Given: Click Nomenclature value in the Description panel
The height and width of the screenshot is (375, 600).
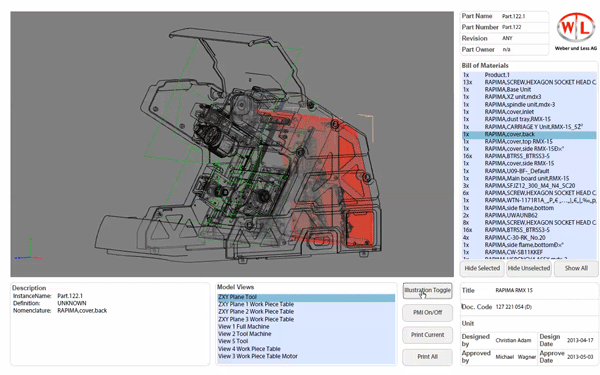Looking at the screenshot, I should [x=82, y=311].
